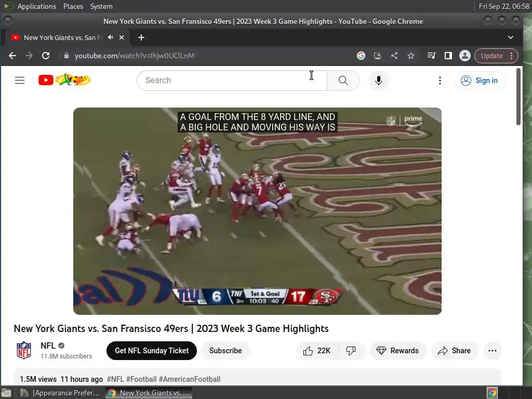This screenshot has height=399, width=532.
Task: Open the Applications menu
Action: pyautogui.click(x=37, y=6)
